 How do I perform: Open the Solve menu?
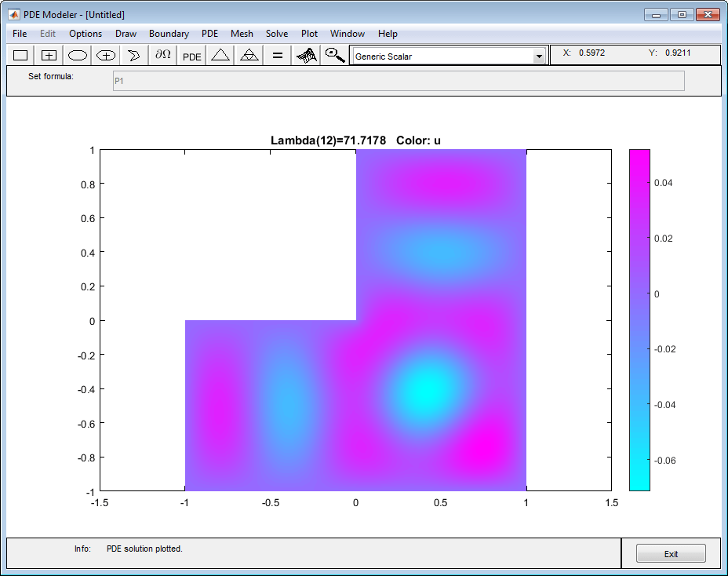tap(277, 34)
